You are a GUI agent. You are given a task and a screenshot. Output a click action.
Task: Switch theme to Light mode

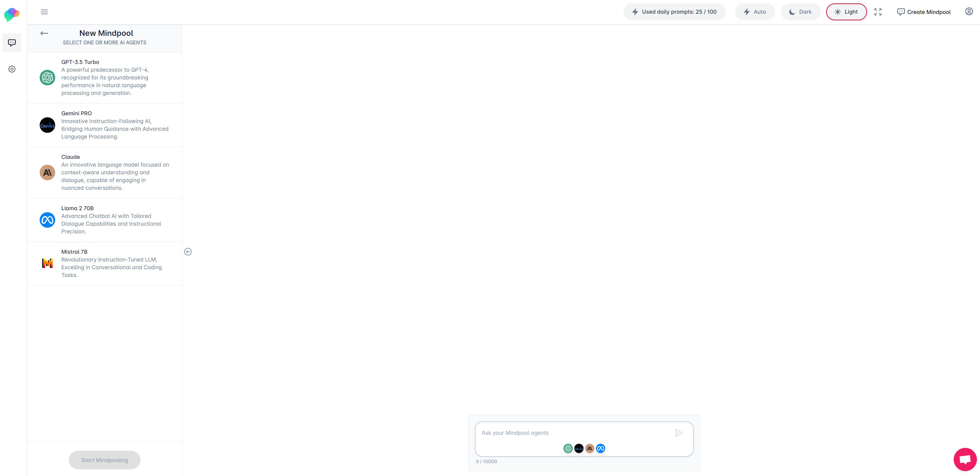click(846, 12)
